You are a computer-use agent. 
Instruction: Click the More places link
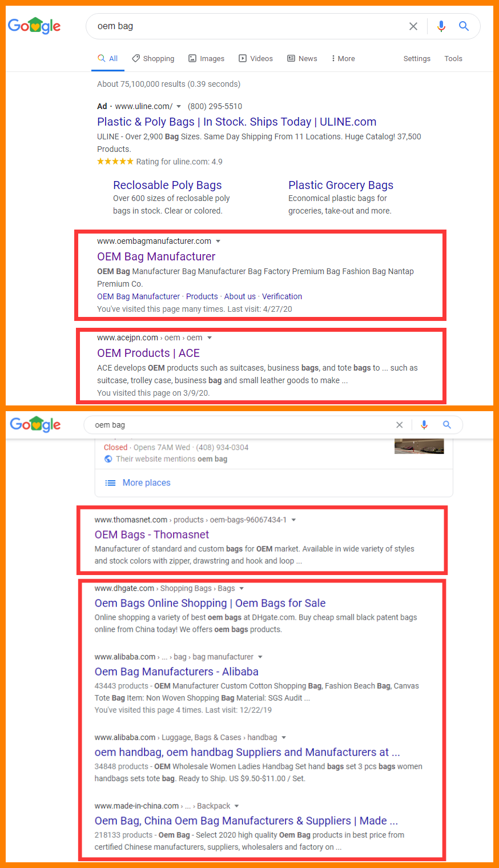147,483
